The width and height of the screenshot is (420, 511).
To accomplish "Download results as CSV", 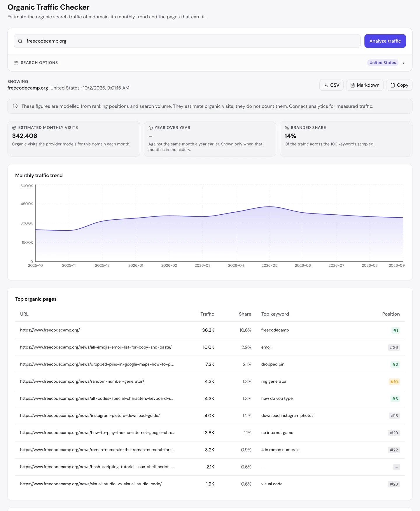I will 331,85.
